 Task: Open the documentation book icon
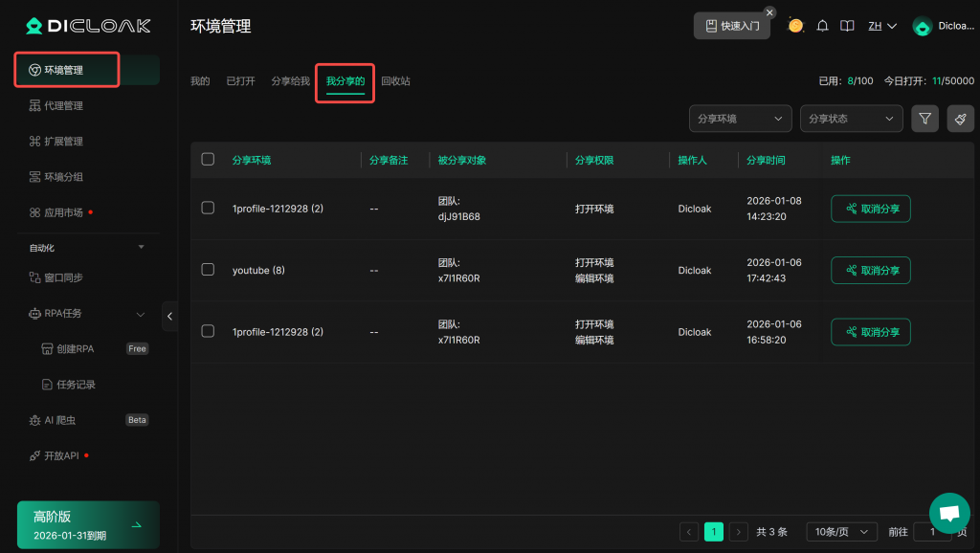coord(847,26)
